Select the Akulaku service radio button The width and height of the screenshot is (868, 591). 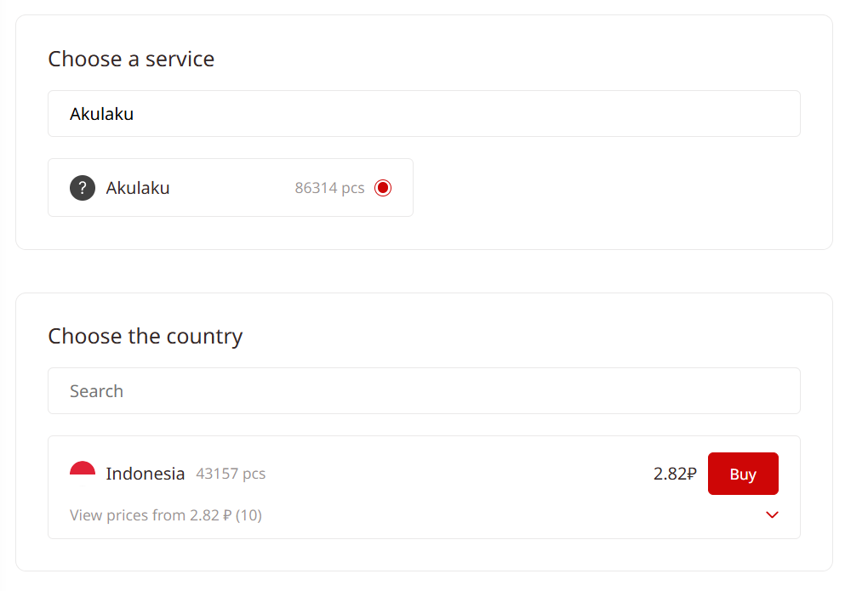click(383, 188)
